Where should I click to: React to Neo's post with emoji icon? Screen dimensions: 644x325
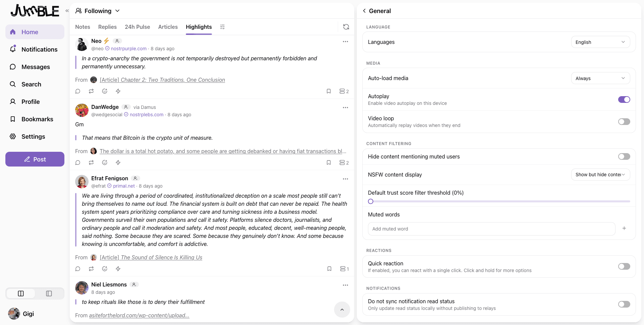click(105, 91)
